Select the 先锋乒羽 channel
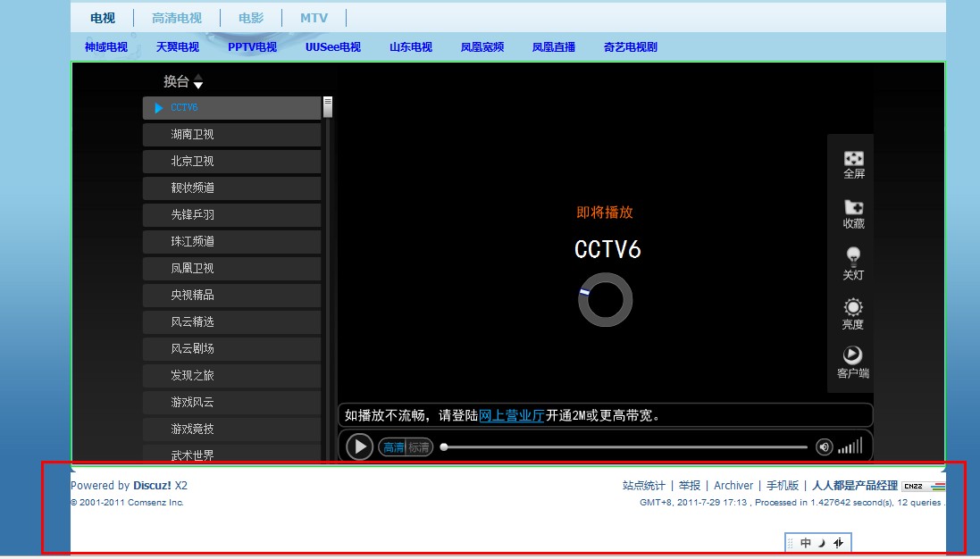 232,215
